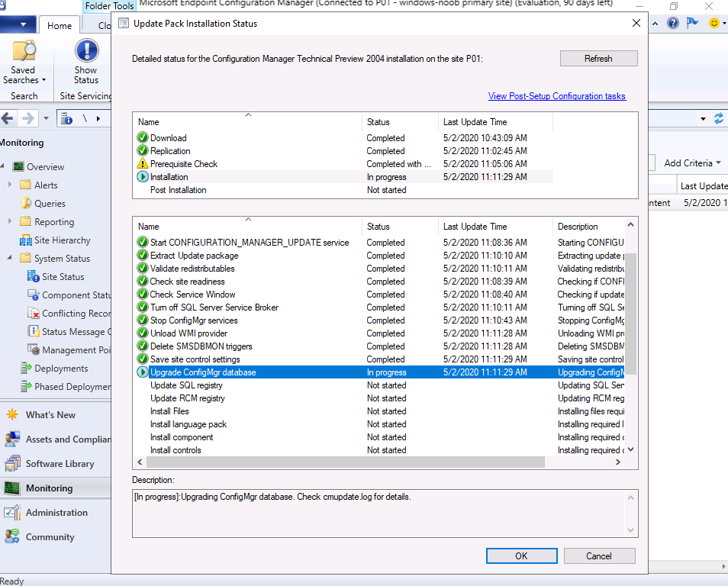Open the Deployments node icon
Screen dimensions: 728x586
[26, 369]
